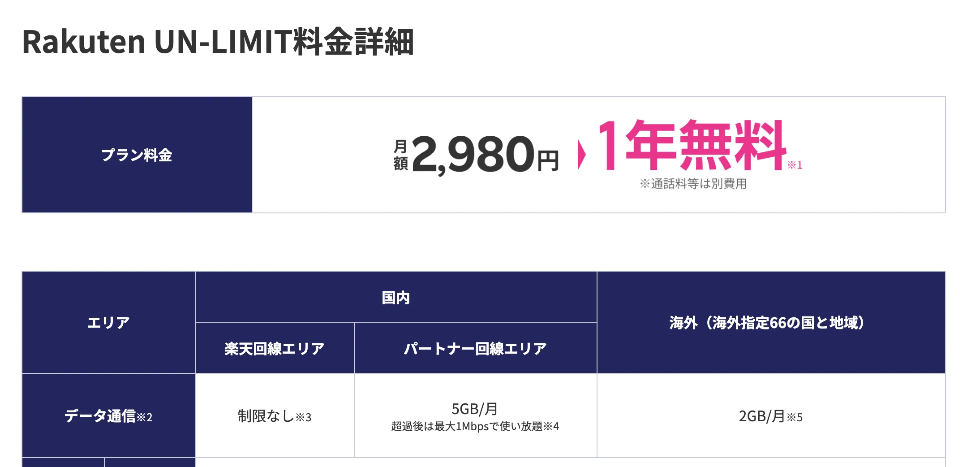Click the ※通話料等は別費用 note
Viewport: 980px width, 467px height.
click(x=693, y=184)
